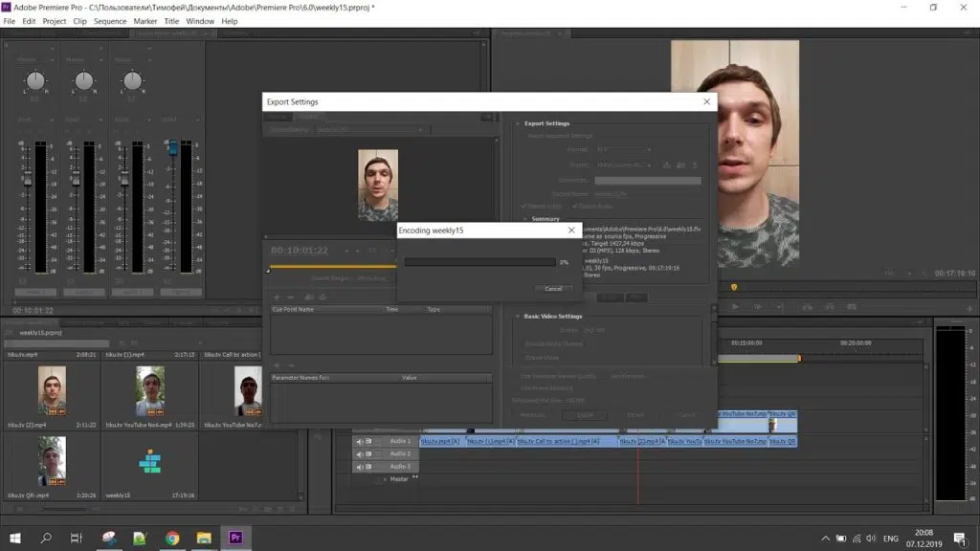Viewport: 980px width, 551px height.
Task: Toggle sync lock on Audio 2 track
Action: (x=368, y=453)
